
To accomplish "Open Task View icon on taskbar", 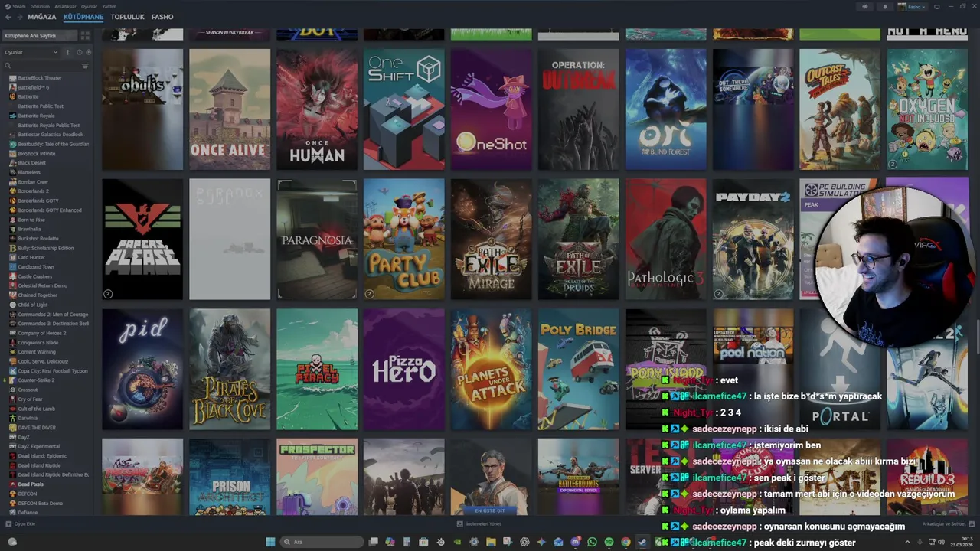I will pos(373,542).
